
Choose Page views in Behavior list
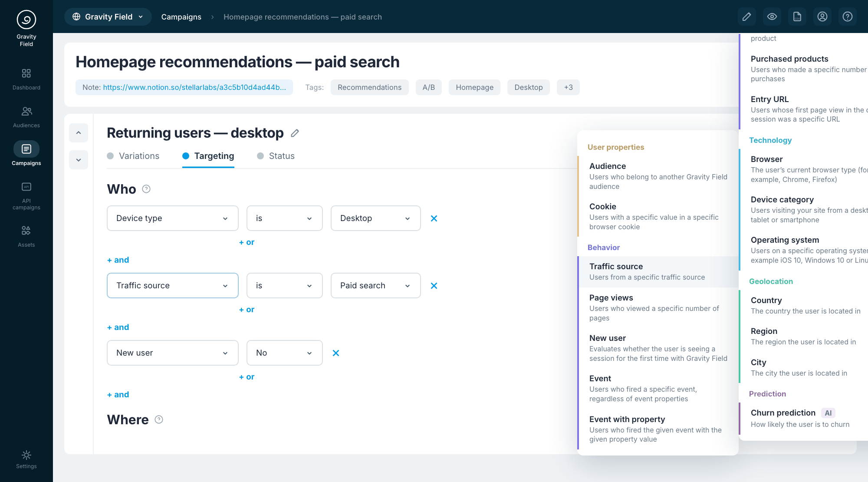click(x=658, y=307)
